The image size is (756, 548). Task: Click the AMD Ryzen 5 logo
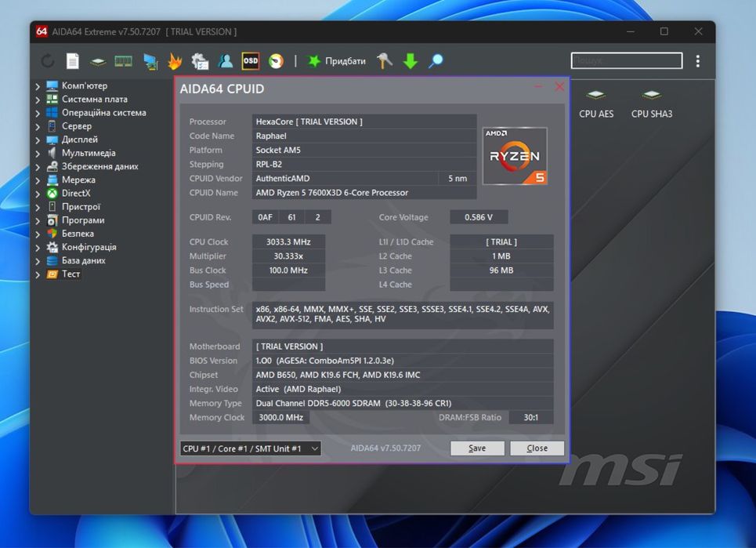[x=515, y=156]
